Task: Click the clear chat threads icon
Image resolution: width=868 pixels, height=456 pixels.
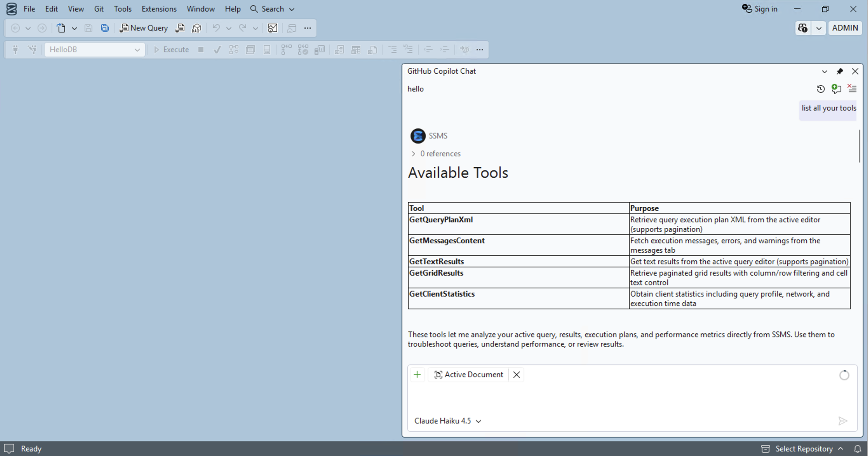Action: click(x=852, y=88)
